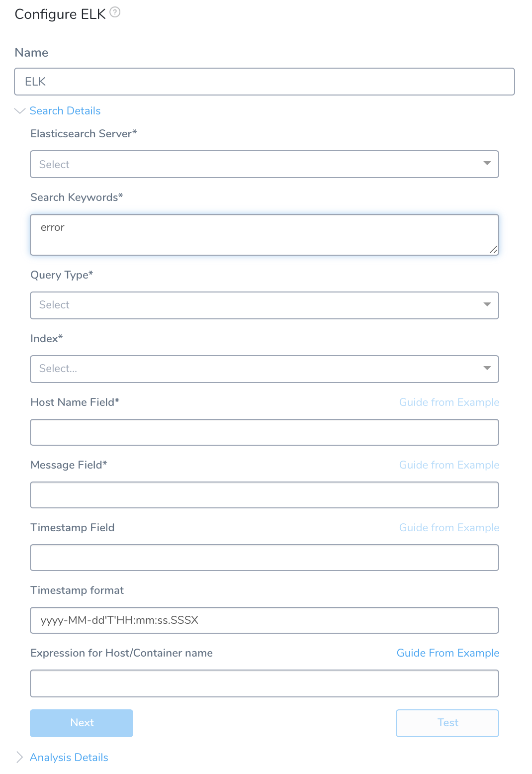
Task: Collapse the Search Details chevron
Action: tap(20, 111)
